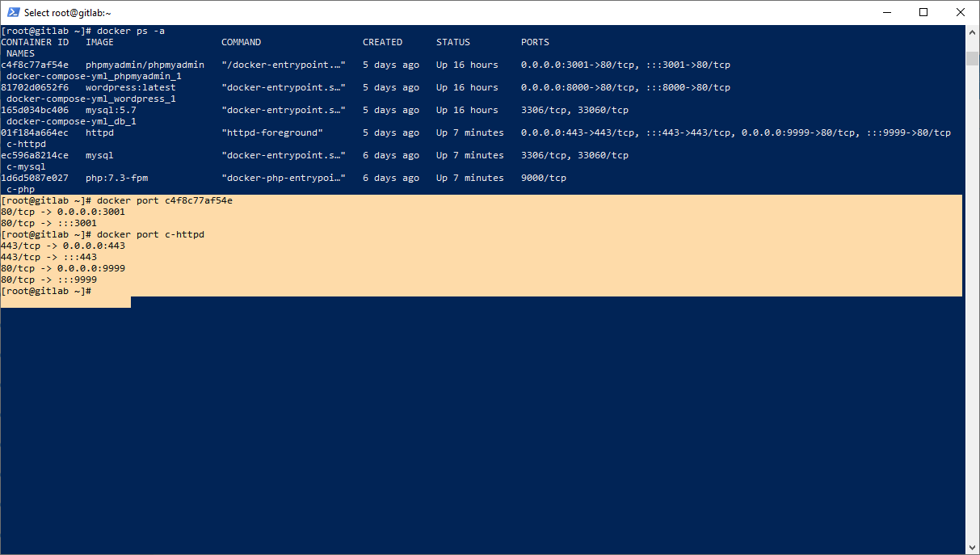Close the root@gitlab terminal window
Viewport: 980px width, 555px height.
961,12
